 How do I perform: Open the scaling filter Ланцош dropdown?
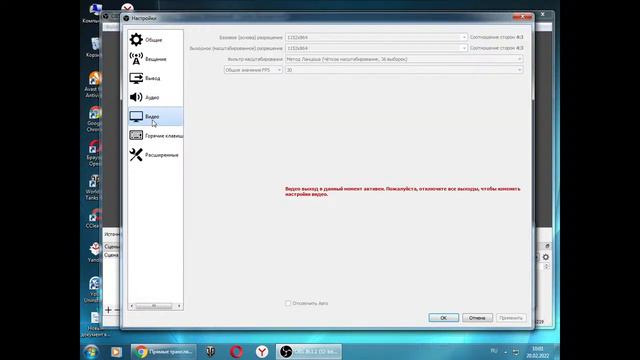pos(404,59)
